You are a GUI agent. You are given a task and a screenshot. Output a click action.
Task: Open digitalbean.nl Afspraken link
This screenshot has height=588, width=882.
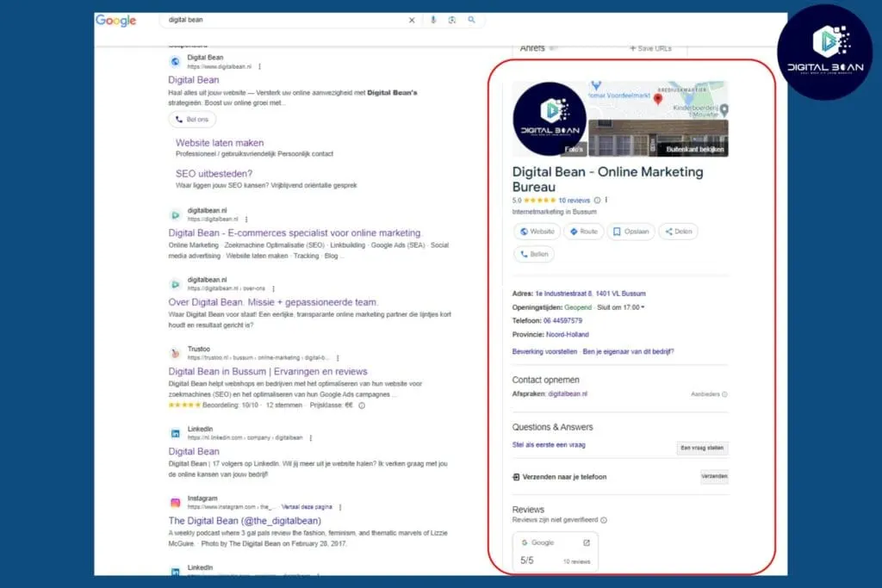[568, 394]
